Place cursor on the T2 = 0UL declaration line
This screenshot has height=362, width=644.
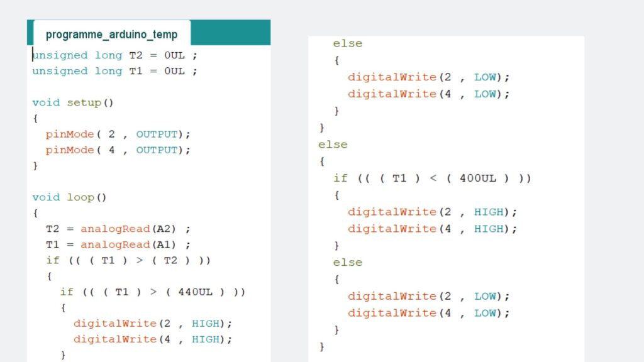click(114, 55)
